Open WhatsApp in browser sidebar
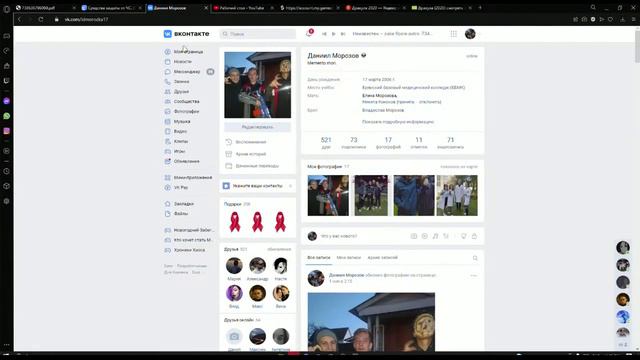The height and width of the screenshot is (360, 640). click(x=7, y=116)
